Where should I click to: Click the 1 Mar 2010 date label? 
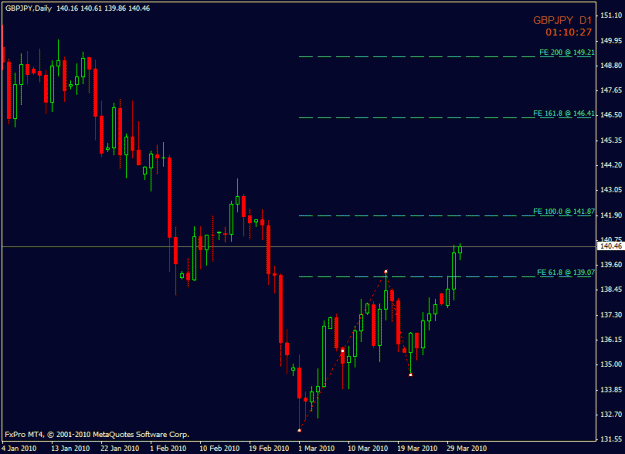click(316, 448)
